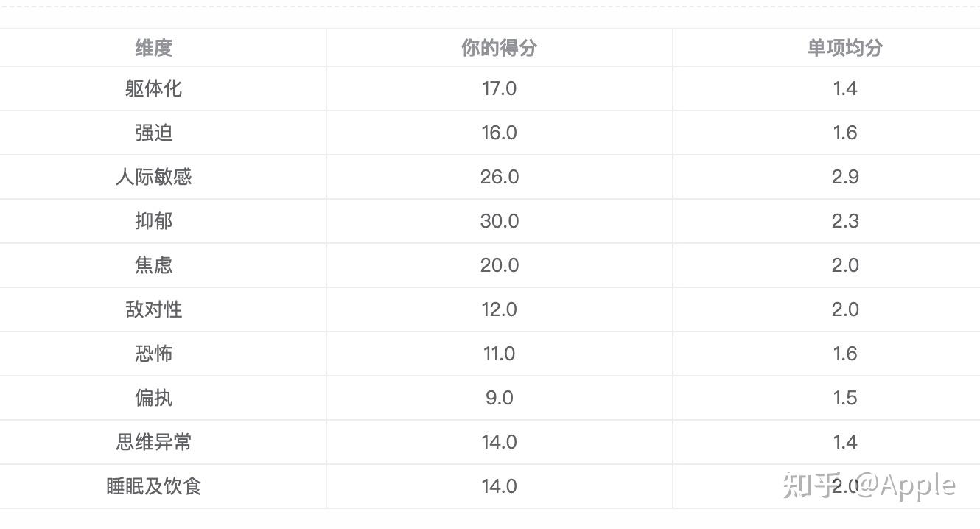Click the 维度 column header
This screenshot has height=529, width=980.
click(x=154, y=48)
